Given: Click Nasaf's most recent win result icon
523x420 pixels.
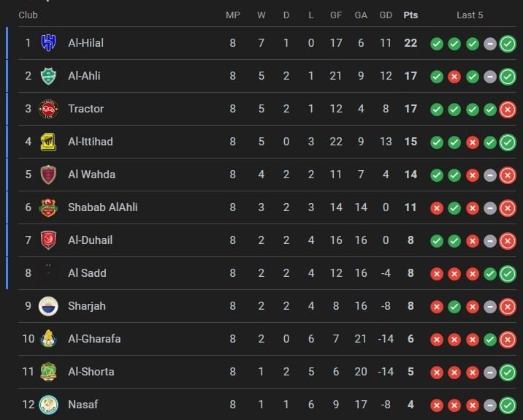Looking at the screenshot, I should pyautogui.click(x=508, y=405).
